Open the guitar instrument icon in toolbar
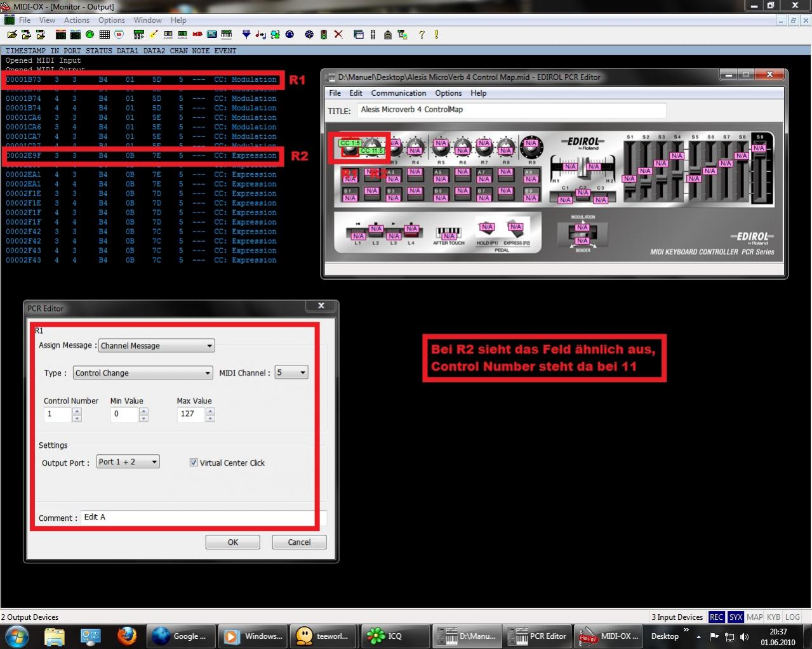This screenshot has width=812, height=649. pos(154,34)
